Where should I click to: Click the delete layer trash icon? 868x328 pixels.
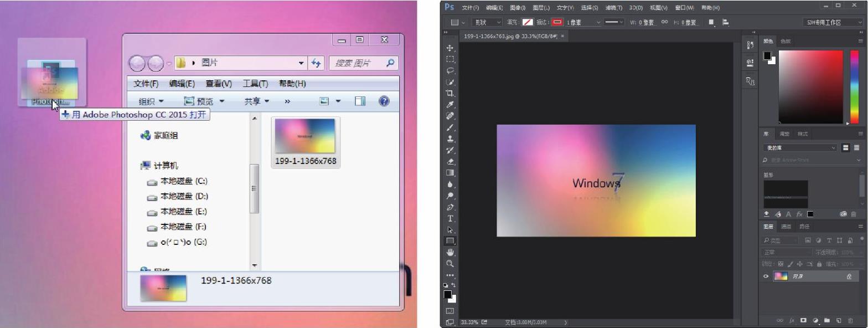click(851, 320)
